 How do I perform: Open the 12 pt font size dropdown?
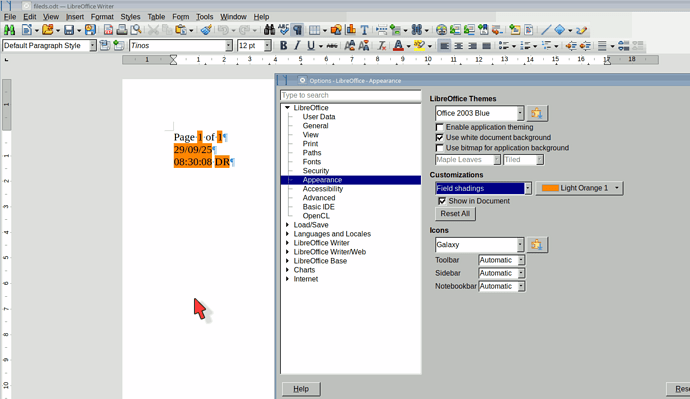[x=268, y=45]
